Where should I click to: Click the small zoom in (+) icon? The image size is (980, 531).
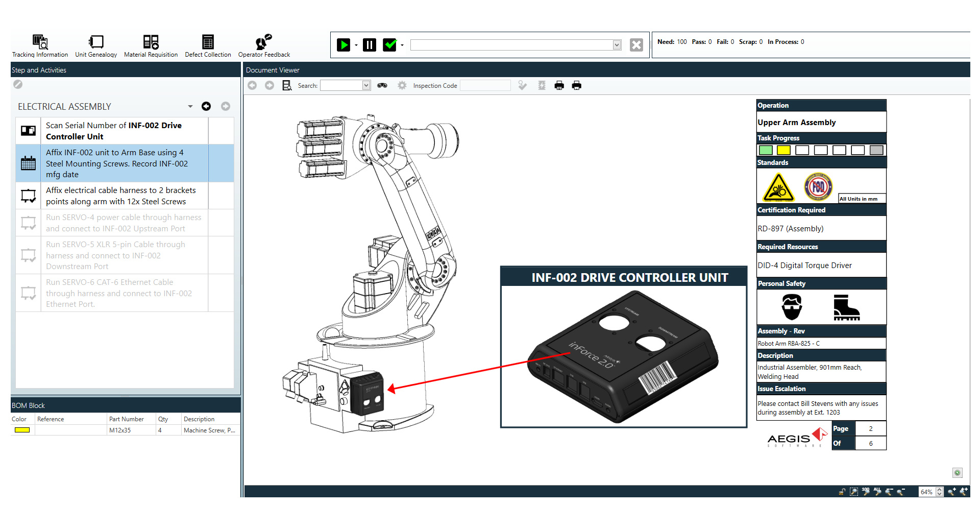(952, 492)
